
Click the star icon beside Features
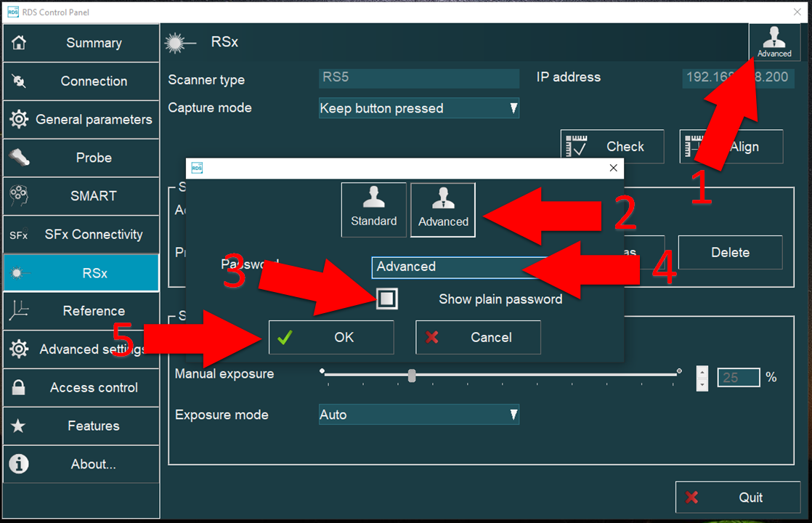(19, 426)
